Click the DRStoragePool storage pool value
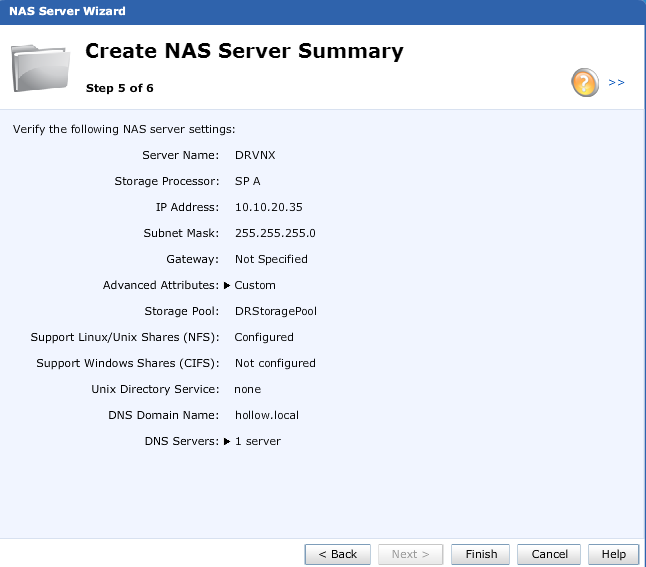646x567 pixels. pyautogui.click(x=275, y=311)
